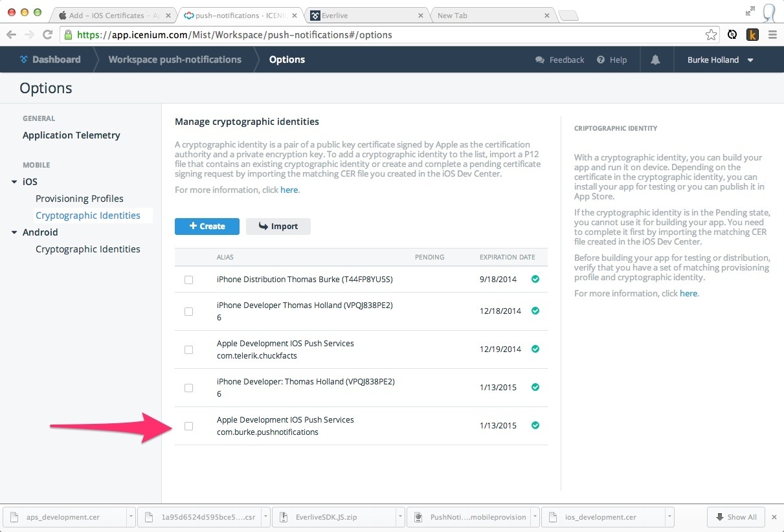Tick the com.telerik.chuckfacts identity checkbox
This screenshot has width=784, height=532.
(x=188, y=349)
